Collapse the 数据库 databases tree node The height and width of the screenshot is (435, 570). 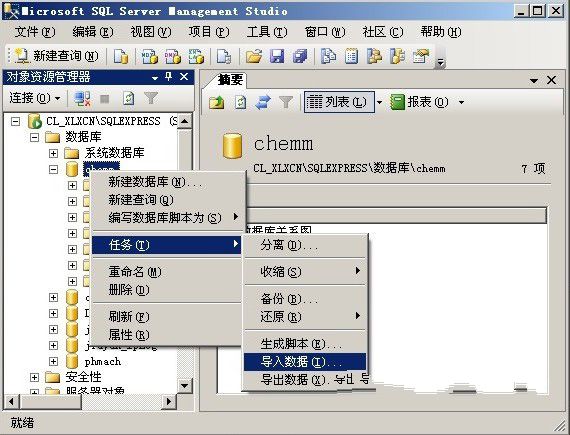coord(35,137)
